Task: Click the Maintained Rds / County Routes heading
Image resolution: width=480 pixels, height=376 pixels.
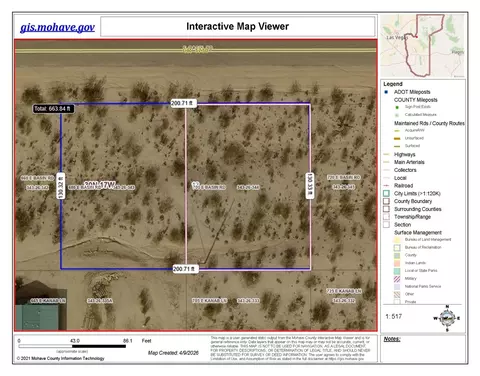Action: 429,123
